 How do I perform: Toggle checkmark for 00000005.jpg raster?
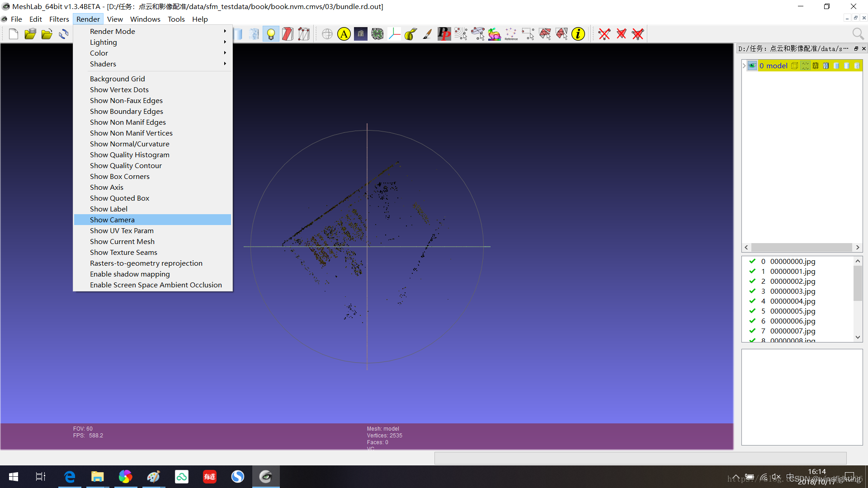pos(752,311)
